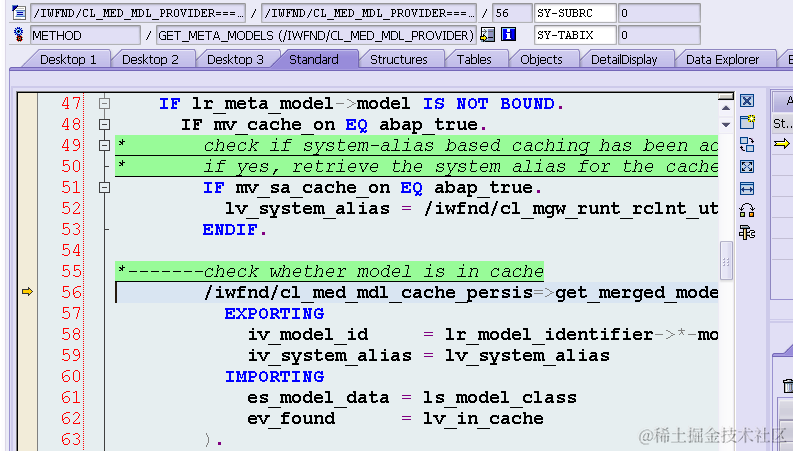The height and width of the screenshot is (451, 793).
Task: Click comment 'check if system-alias based caching'
Action: (x=397, y=146)
